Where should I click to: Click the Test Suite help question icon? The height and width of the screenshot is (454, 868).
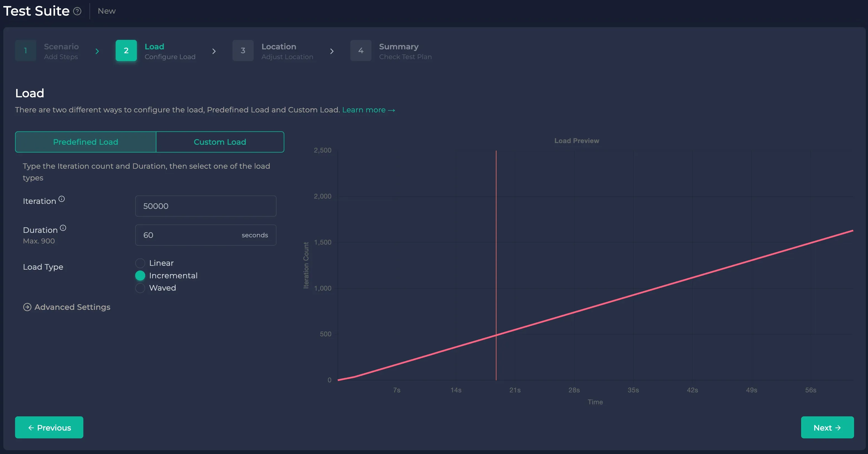pyautogui.click(x=77, y=11)
